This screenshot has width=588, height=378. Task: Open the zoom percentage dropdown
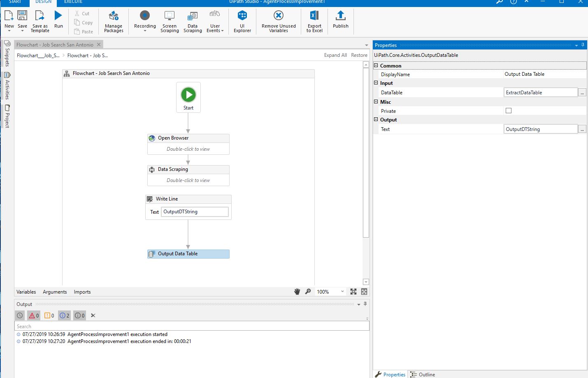[x=343, y=292]
